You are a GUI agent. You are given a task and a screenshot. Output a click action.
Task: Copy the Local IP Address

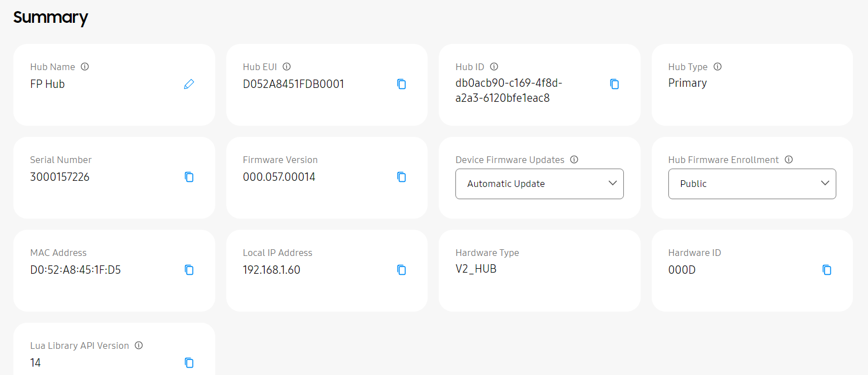pos(401,270)
